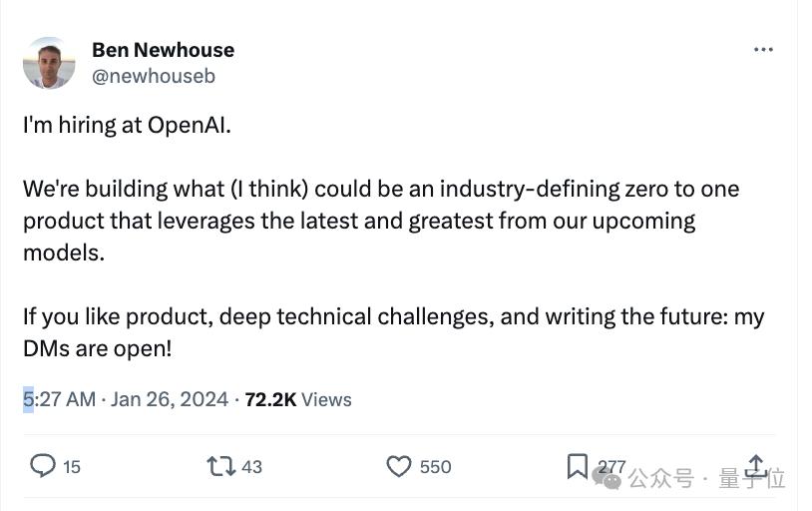Click the retweet count of 43
The image size is (812, 511).
click(x=251, y=466)
